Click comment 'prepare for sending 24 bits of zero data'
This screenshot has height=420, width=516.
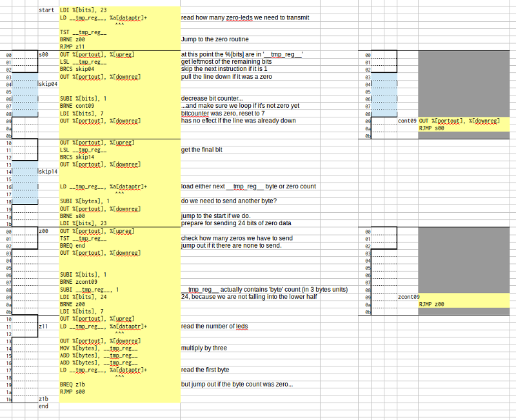[236, 223]
